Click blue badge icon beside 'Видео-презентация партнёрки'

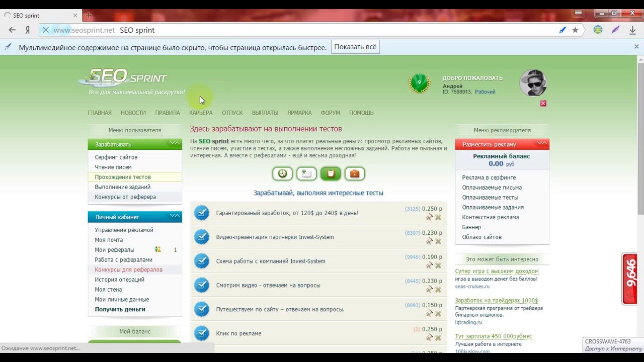pos(201,237)
